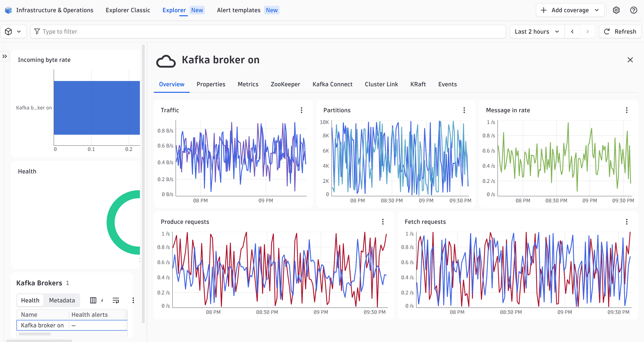Switch to the ZooKeeper tab
Viewport: 644px width, 342px height.
pos(285,84)
